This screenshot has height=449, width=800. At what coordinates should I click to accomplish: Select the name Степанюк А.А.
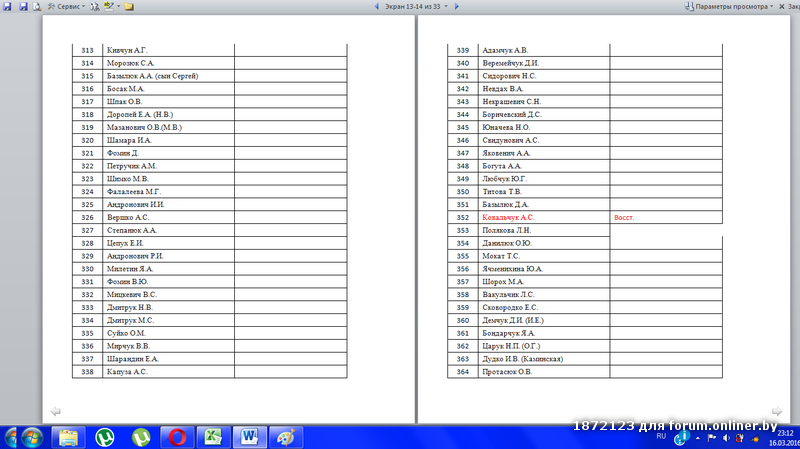click(132, 231)
